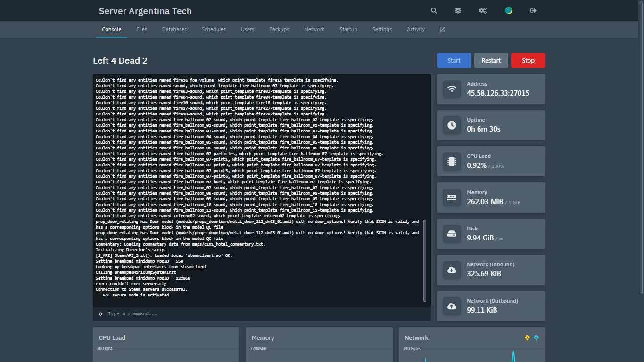Open the Databases tab
Screen dimensions: 644x362
click(x=174, y=29)
